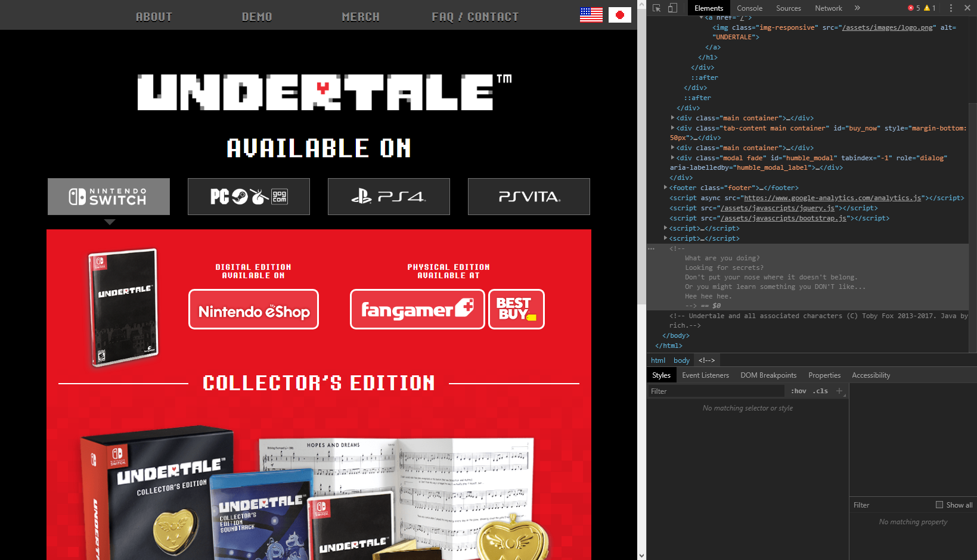Select the Nintendo Switch platform tab
Screen dimensions: 977x560
click(x=108, y=197)
